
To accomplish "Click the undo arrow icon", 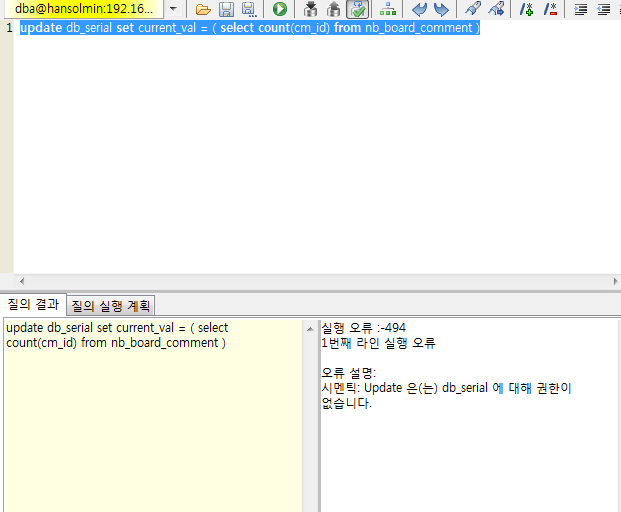I will [x=419, y=9].
